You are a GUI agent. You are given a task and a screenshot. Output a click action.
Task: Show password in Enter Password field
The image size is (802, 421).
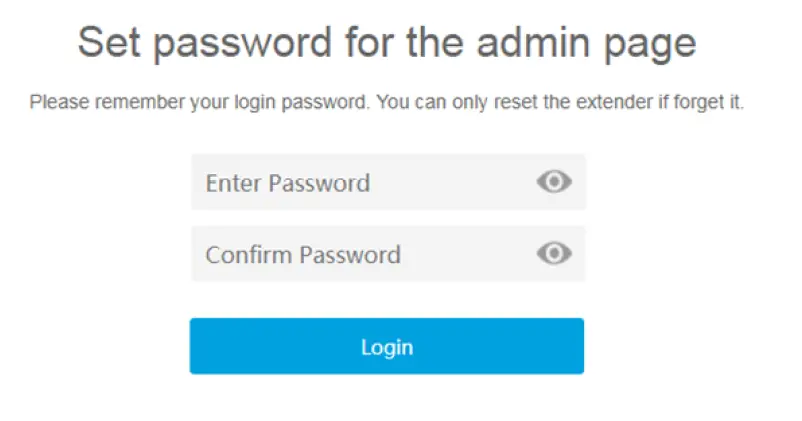[x=554, y=182]
